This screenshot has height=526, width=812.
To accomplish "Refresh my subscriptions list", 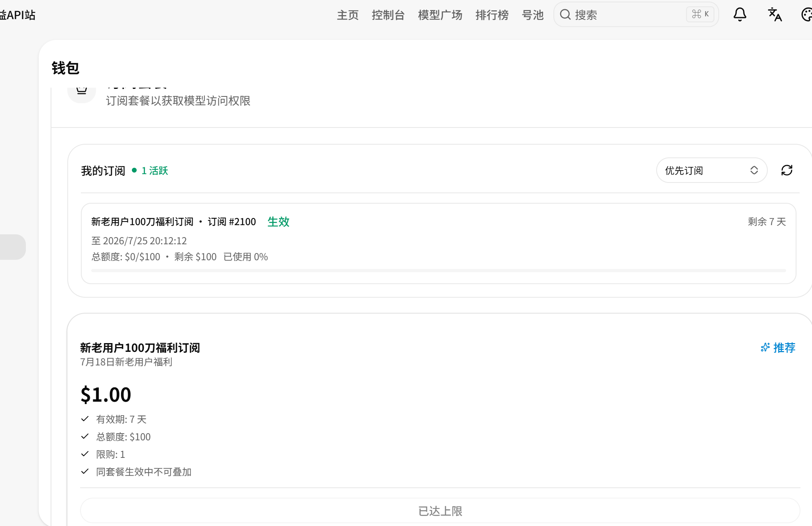I will [787, 171].
